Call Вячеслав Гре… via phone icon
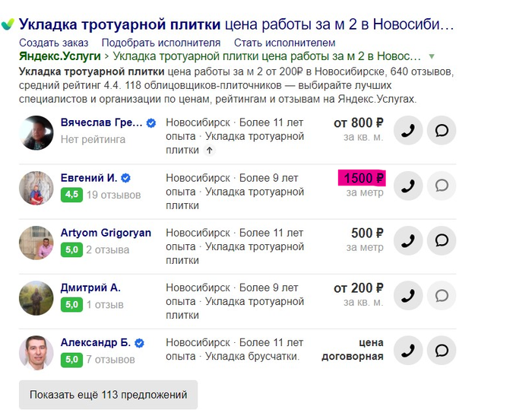This screenshot has width=532, height=416. (408, 131)
